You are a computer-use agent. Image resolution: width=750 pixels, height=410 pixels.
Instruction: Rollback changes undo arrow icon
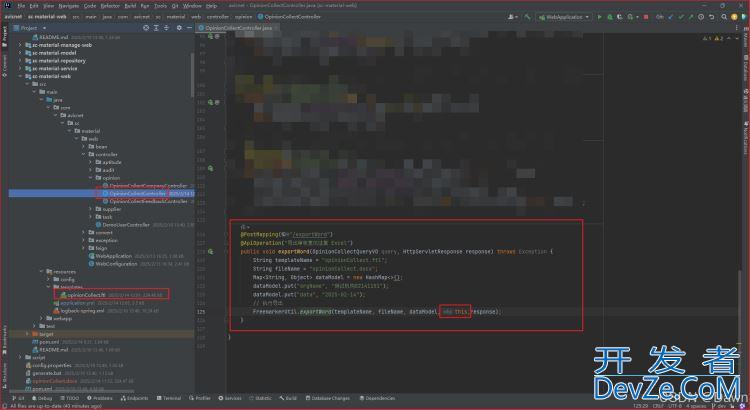coord(711,17)
